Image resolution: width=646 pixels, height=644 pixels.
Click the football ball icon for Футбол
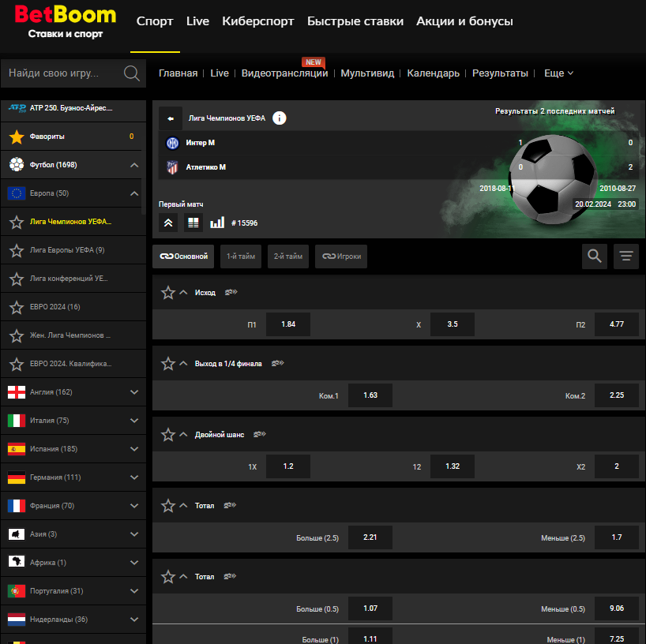(17, 165)
